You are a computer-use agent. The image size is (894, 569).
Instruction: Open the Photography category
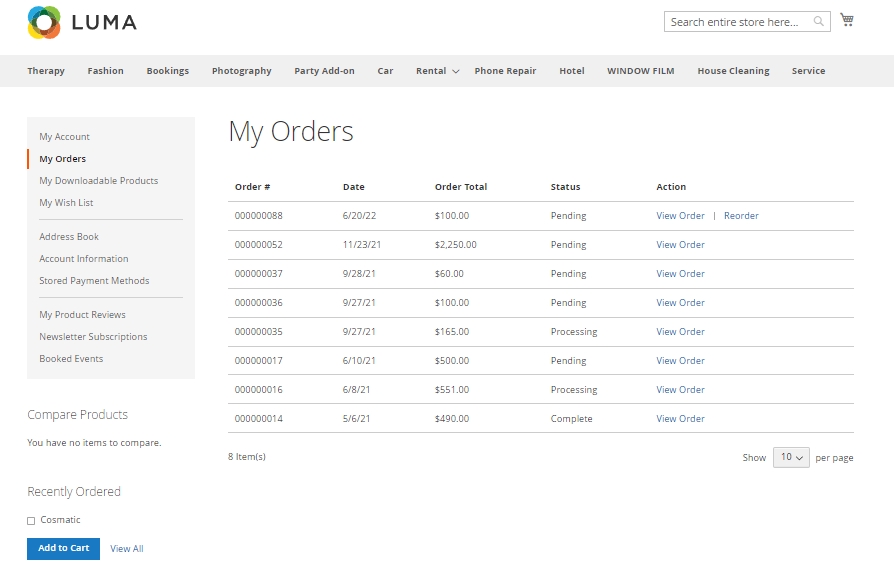tap(242, 71)
